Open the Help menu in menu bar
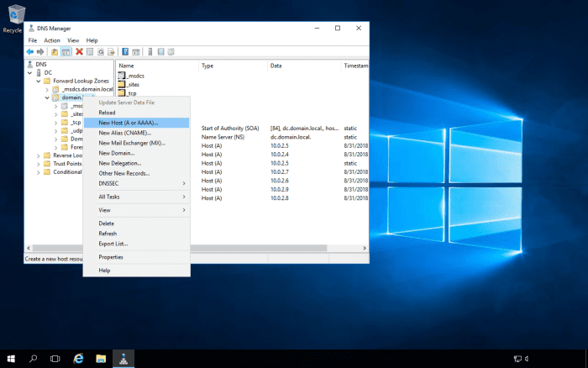588x368 pixels. coord(92,40)
